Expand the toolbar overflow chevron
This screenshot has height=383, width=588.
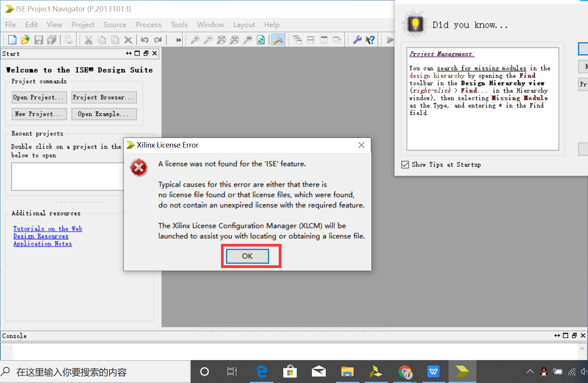pos(178,40)
